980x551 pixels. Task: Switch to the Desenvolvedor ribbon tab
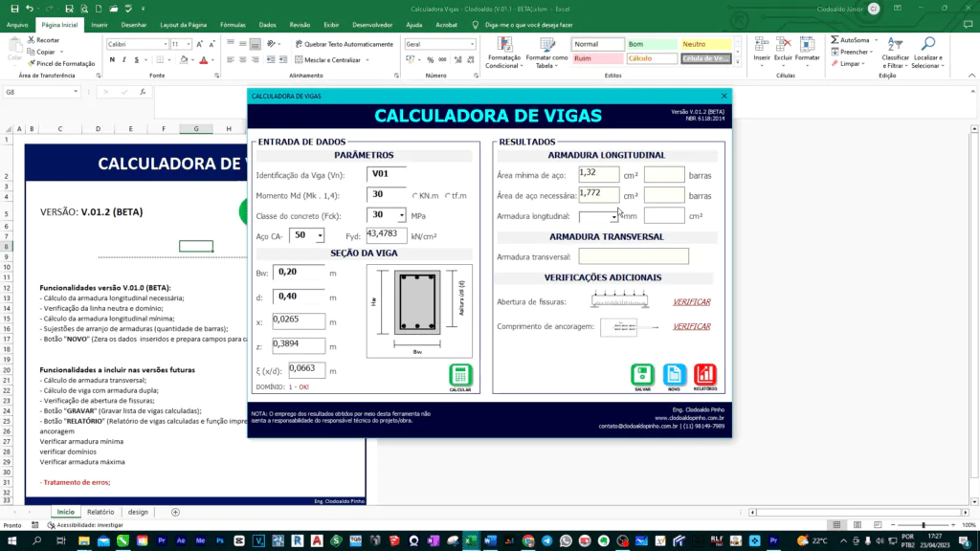372,25
